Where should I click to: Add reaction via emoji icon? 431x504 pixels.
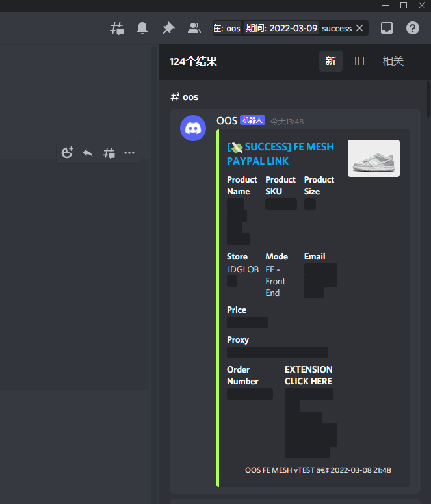point(68,153)
